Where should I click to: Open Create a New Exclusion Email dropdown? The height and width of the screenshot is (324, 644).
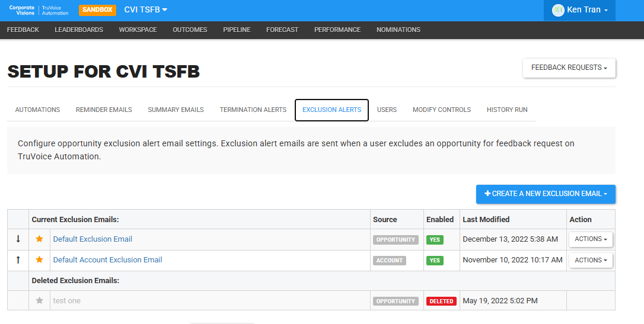point(546,194)
